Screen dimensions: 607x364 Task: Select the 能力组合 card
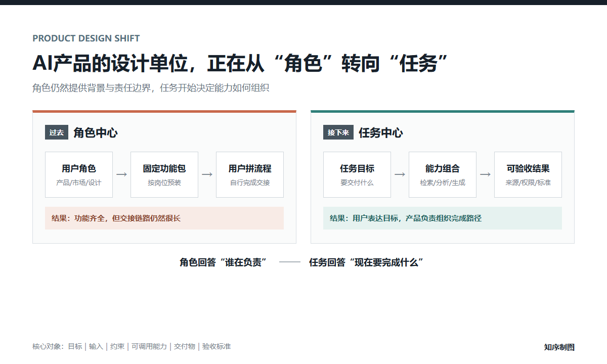pyautogui.click(x=443, y=174)
